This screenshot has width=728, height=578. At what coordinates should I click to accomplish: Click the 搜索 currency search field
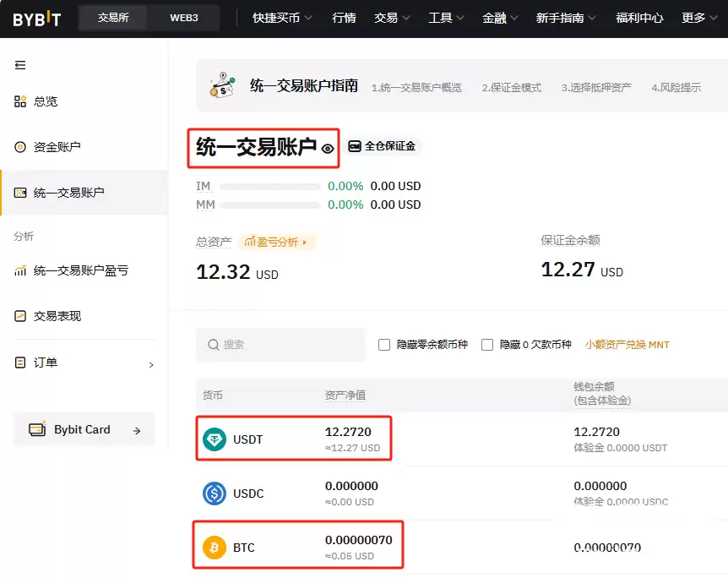tap(281, 345)
